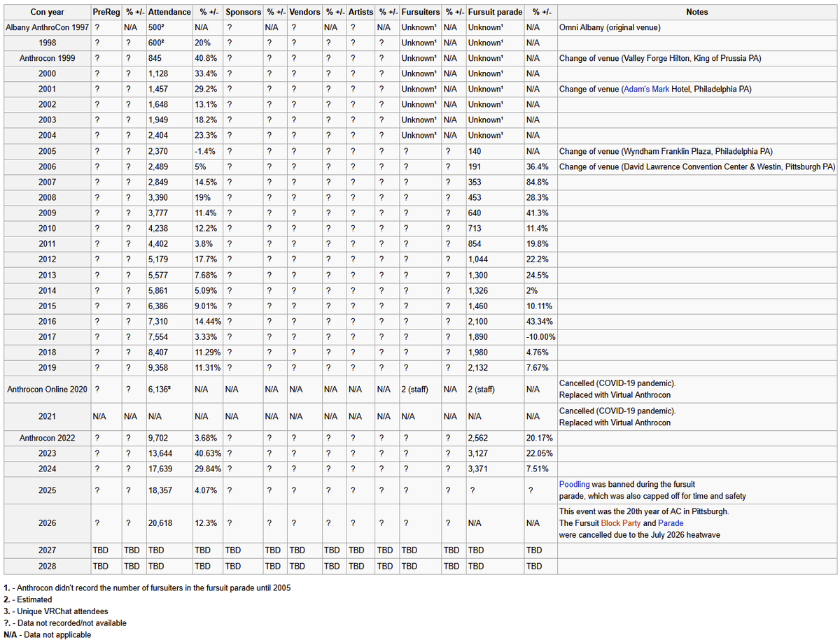Open the Adam's Mark hotel link
The image size is (840, 640).
point(645,90)
